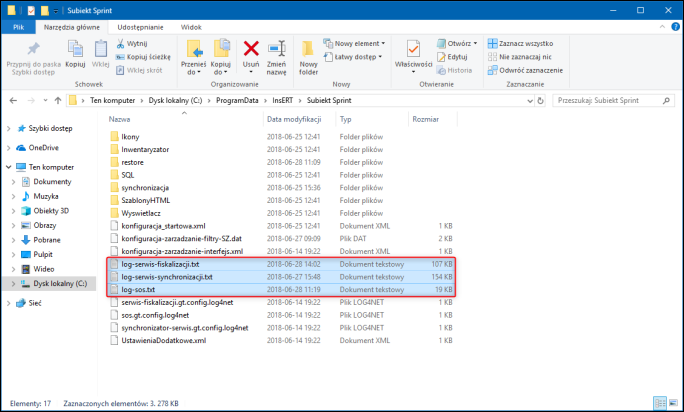Viewport: 684px width, 412px height.
Task: Collapse Ten komputer tree node
Action: point(8,167)
